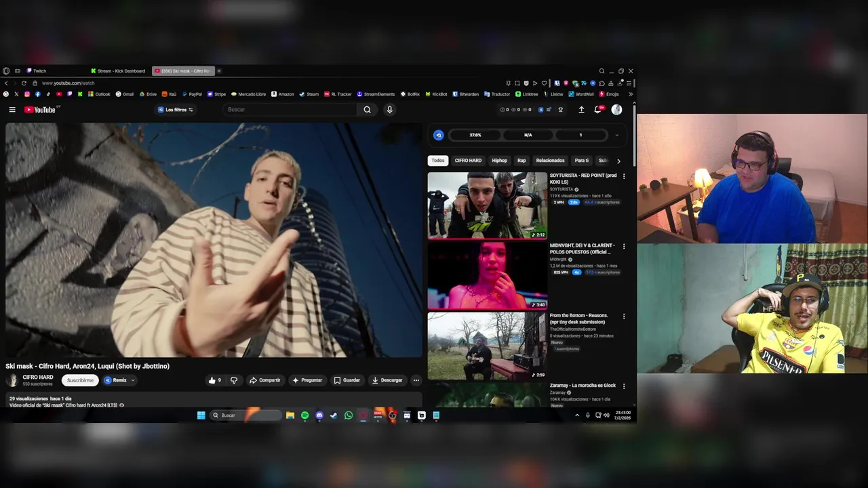Image resolution: width=868 pixels, height=488 pixels.
Task: Switch to Stream - Kick Dashboard tab
Action: point(118,70)
